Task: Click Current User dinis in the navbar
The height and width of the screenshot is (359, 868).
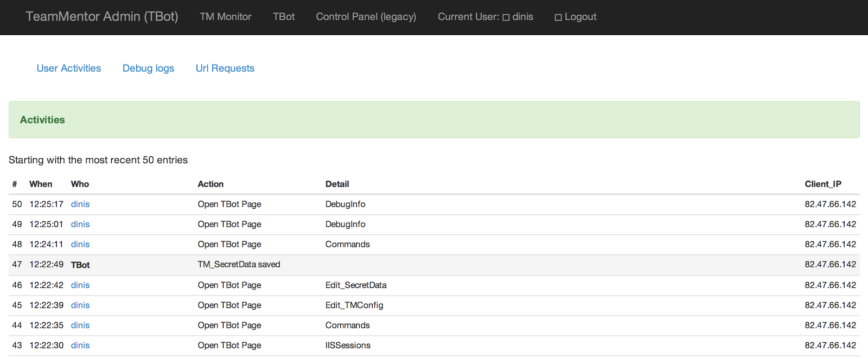Action: [486, 17]
